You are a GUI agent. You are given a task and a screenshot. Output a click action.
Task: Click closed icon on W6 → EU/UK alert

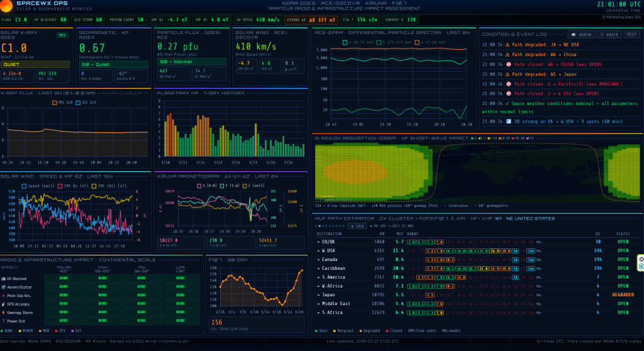508,64
